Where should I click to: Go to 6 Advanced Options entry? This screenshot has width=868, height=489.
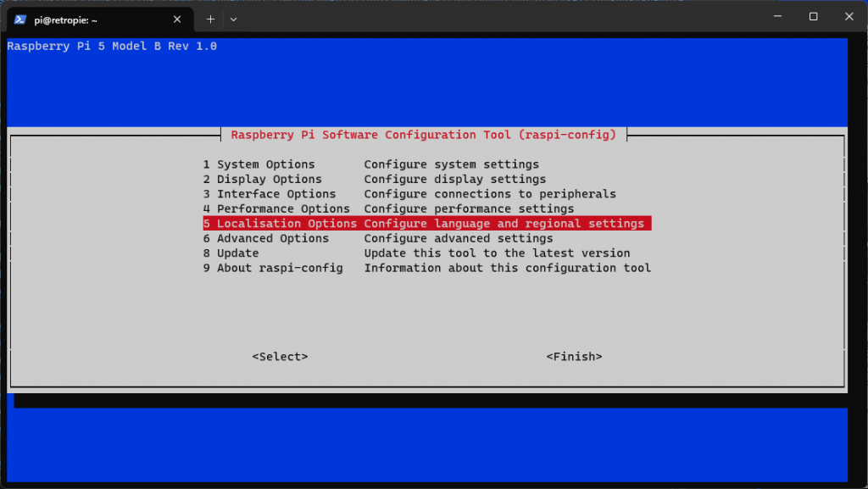[265, 238]
